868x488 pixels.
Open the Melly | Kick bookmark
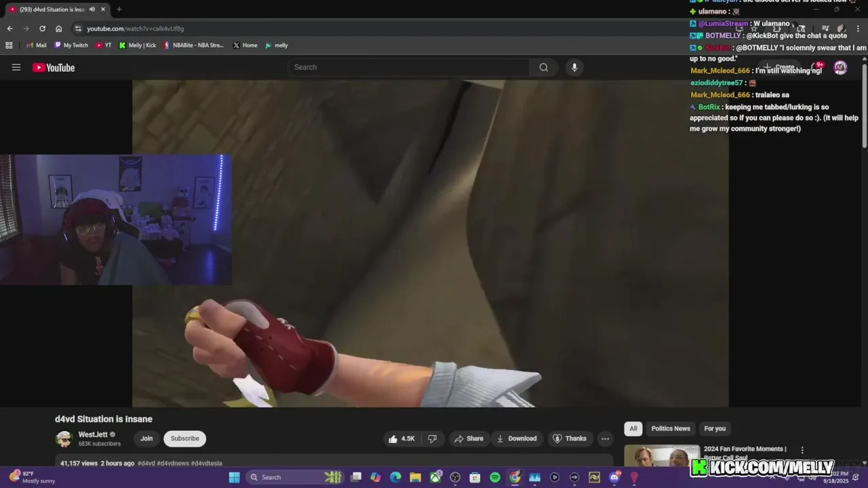point(137,45)
